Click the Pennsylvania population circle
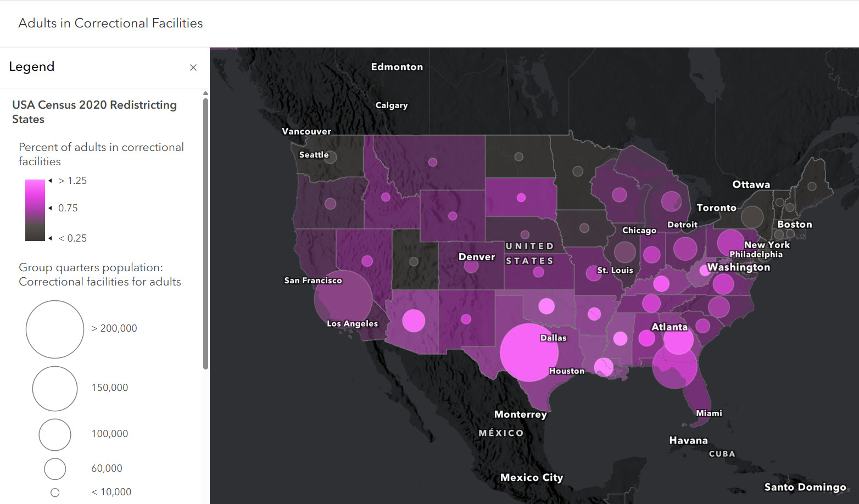This screenshot has width=859, height=504. click(730, 243)
